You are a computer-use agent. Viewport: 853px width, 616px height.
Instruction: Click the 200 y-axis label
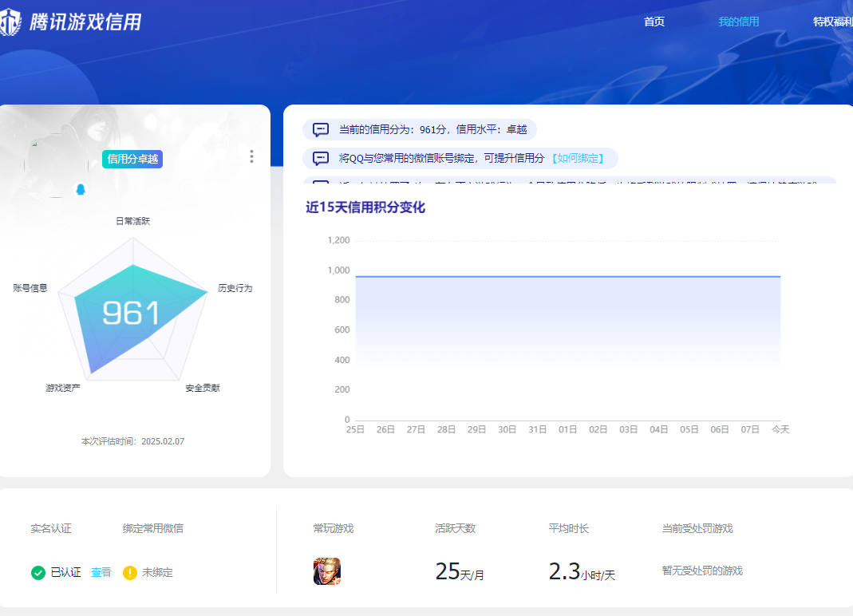tap(342, 389)
